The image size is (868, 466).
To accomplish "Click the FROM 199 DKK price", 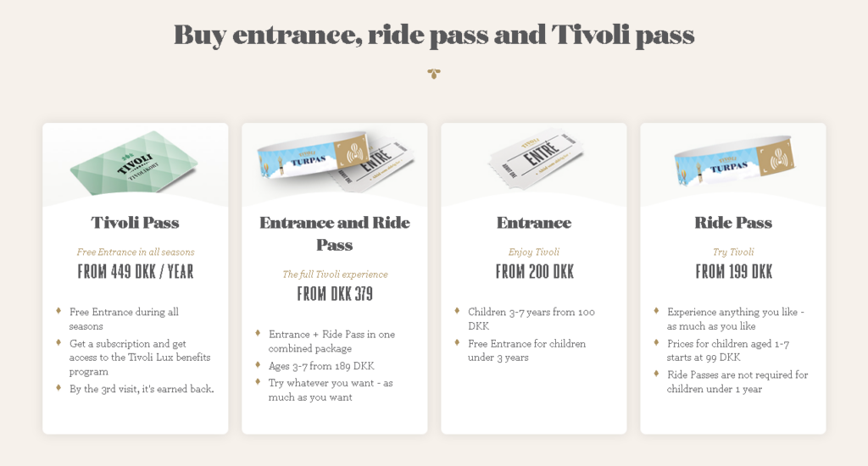I will click(x=733, y=272).
